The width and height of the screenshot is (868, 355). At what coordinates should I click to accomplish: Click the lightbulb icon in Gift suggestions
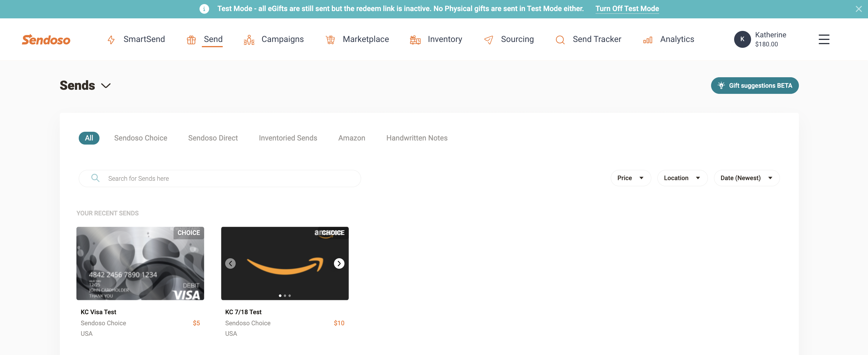point(721,85)
